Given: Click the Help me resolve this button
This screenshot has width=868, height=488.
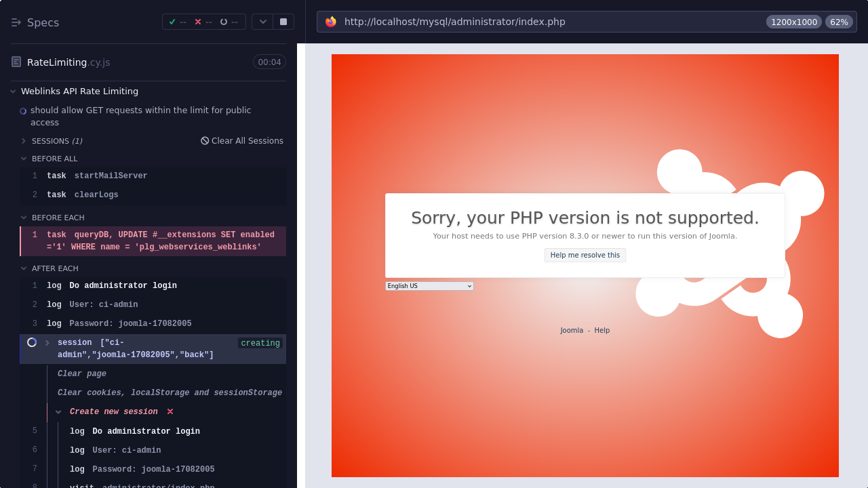Looking at the screenshot, I should click(585, 255).
